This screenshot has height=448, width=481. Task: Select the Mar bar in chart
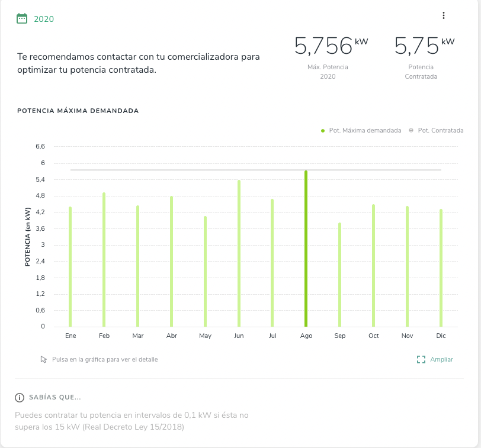pyautogui.click(x=138, y=266)
